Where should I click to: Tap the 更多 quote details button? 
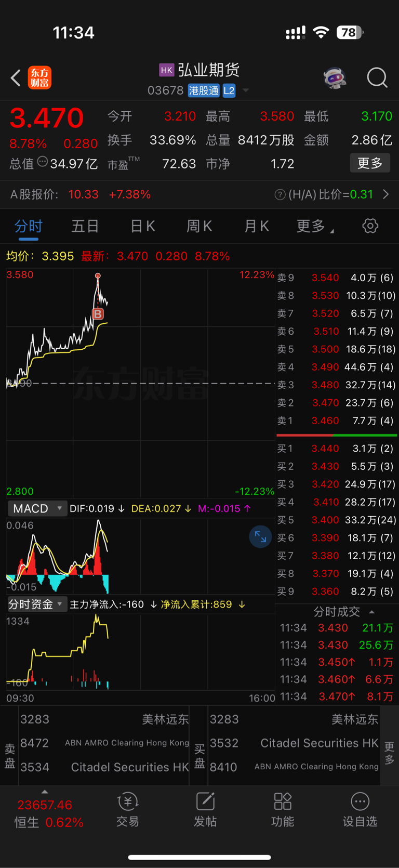coord(370,163)
